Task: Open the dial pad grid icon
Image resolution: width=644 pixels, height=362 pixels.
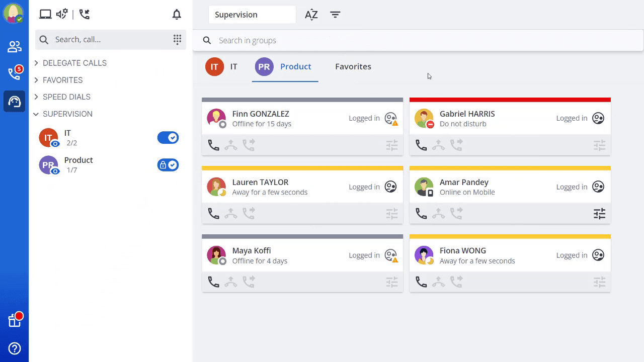Action: point(177,39)
